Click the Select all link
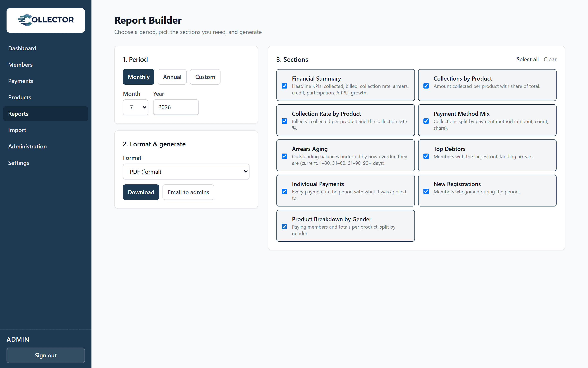588x368 pixels. (x=528, y=59)
